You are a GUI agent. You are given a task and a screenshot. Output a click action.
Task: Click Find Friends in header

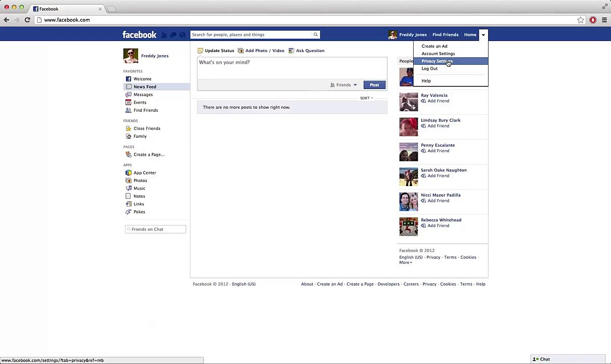pos(445,35)
